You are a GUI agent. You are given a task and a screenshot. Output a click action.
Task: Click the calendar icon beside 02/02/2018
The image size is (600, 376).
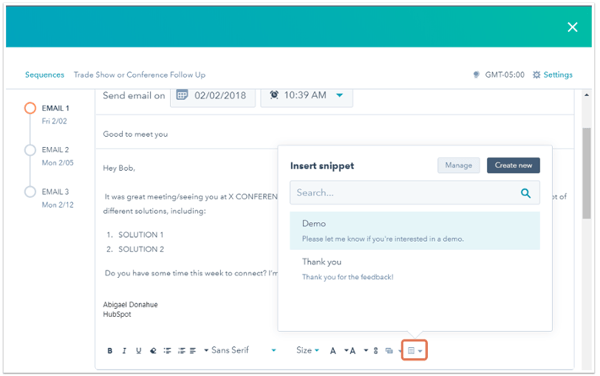click(x=182, y=94)
